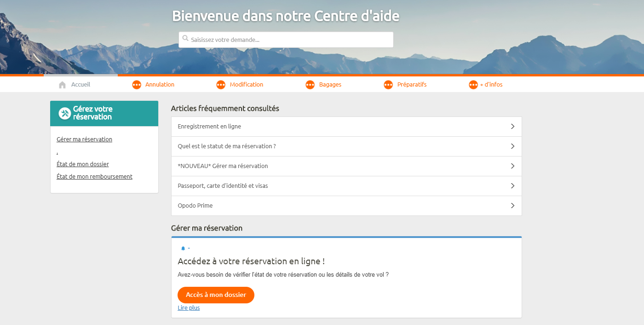Open the État de mon remboursement link
This screenshot has width=644, height=325.
[x=94, y=177]
